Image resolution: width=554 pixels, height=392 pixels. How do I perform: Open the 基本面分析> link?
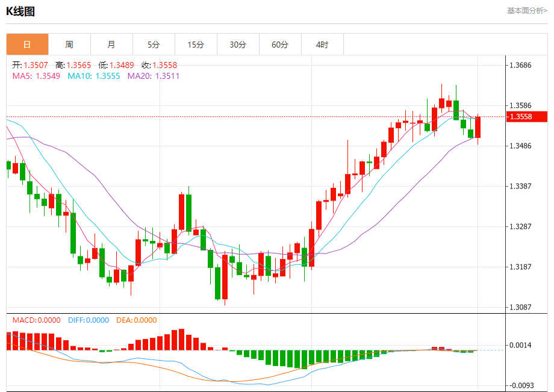pyautogui.click(x=527, y=11)
